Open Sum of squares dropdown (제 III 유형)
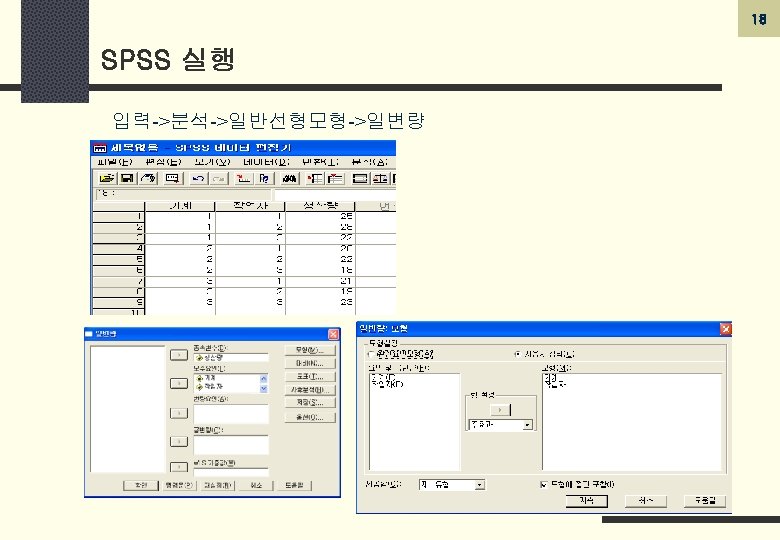Viewport: 780px width, 540px height. point(480,485)
